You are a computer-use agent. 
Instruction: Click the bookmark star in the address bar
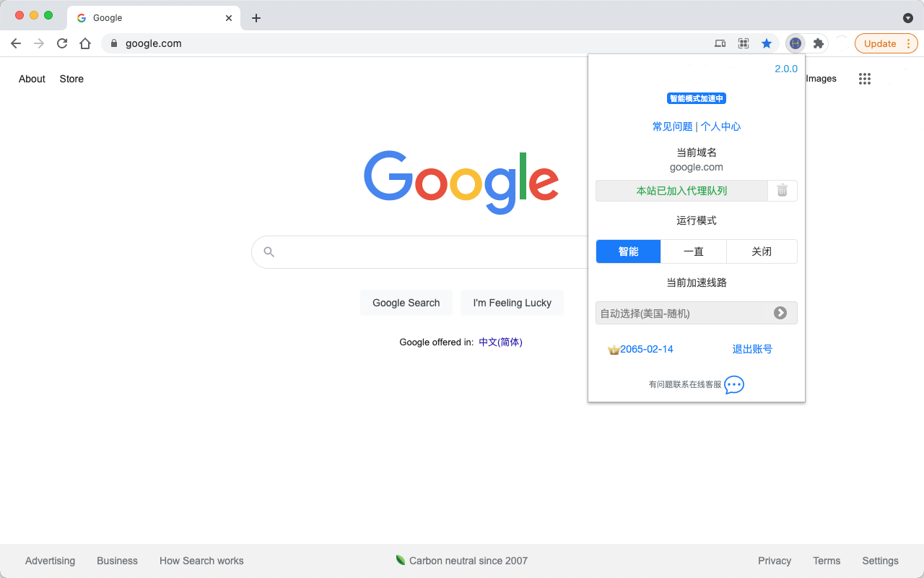pos(767,43)
